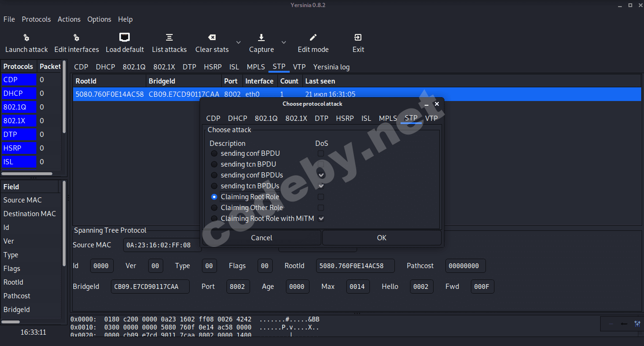Click the Capture download icon
Viewport: 644px width, 346px height.
[261, 37]
